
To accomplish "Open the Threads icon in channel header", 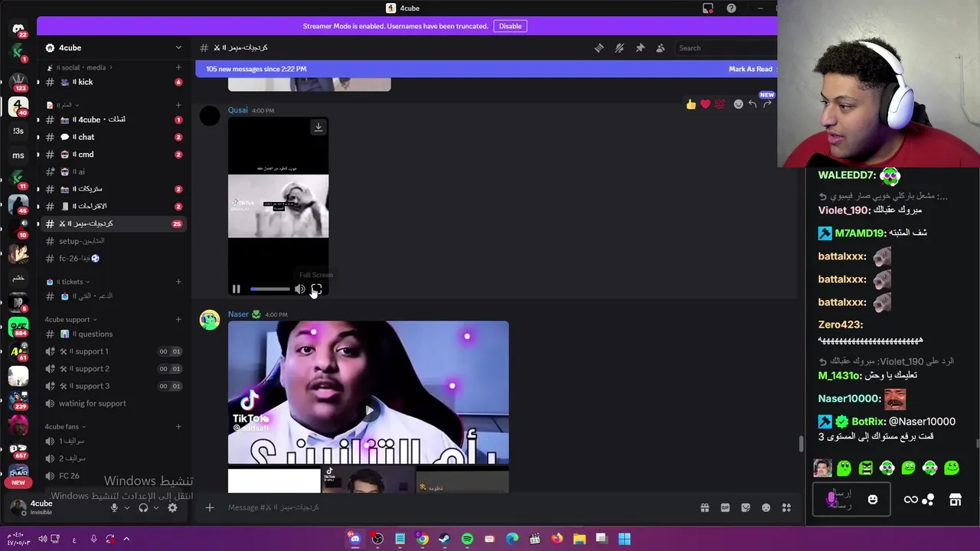I will pos(599,47).
